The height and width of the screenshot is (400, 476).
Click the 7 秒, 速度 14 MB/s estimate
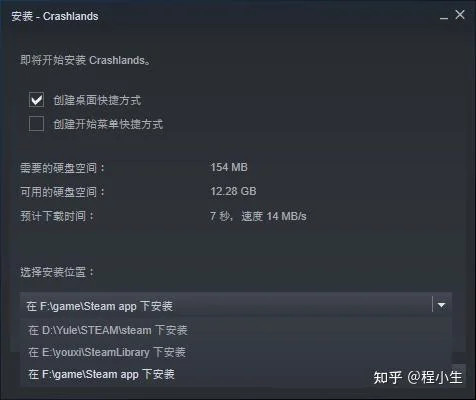coord(258,216)
